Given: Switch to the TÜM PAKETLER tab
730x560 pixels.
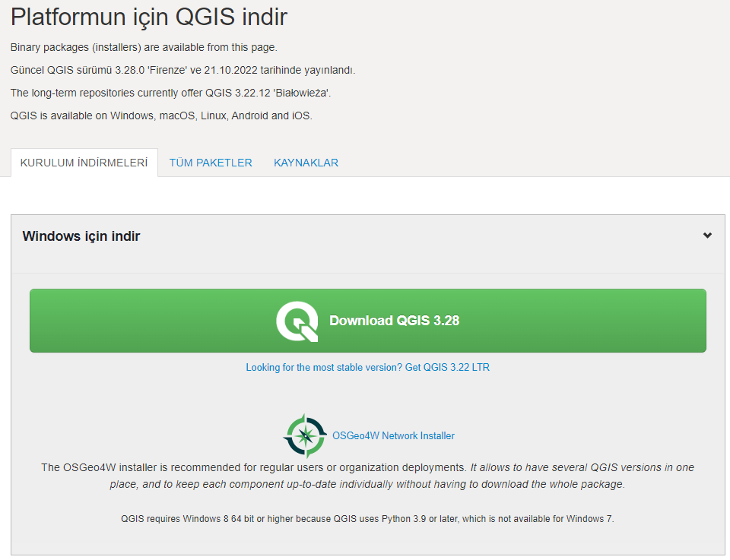Looking at the screenshot, I should pyautogui.click(x=211, y=163).
